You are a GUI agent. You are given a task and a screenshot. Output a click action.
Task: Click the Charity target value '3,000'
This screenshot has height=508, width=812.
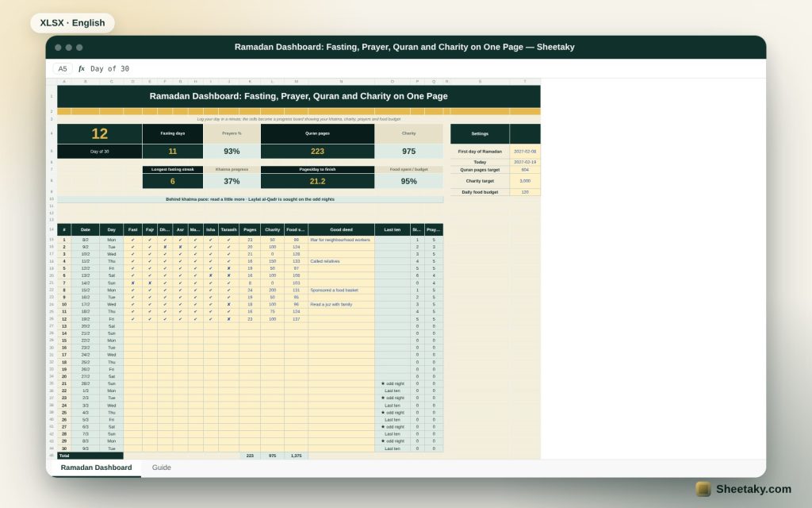pyautogui.click(x=525, y=181)
